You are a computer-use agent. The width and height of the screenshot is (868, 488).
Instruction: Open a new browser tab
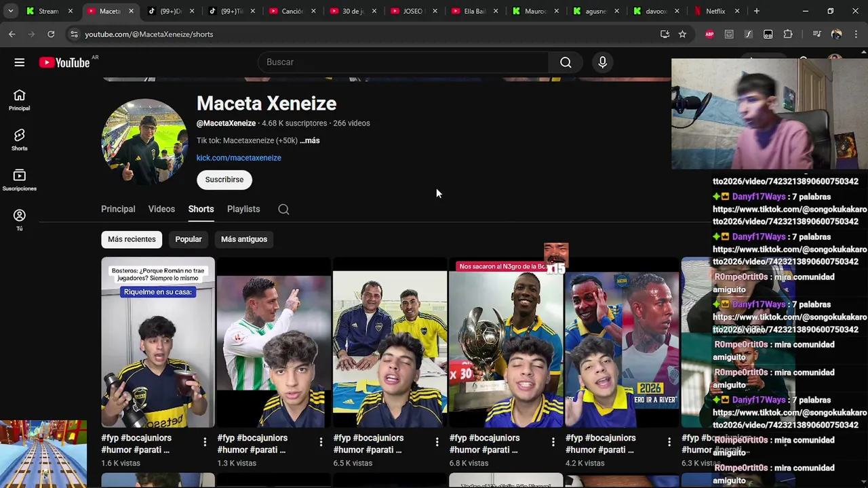pyautogui.click(x=756, y=11)
